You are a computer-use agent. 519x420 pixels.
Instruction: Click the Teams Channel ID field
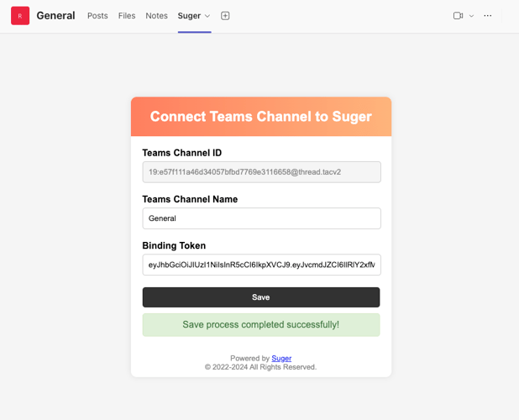(261, 172)
